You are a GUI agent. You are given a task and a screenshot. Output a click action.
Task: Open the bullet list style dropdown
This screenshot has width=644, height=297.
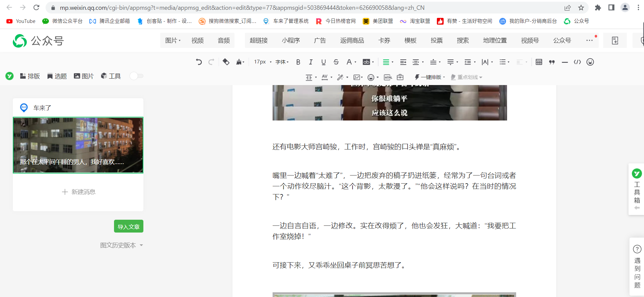point(504,62)
